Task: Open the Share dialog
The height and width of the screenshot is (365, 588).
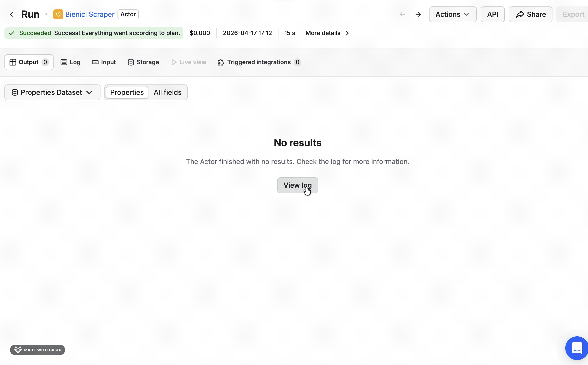Action: 530,14
